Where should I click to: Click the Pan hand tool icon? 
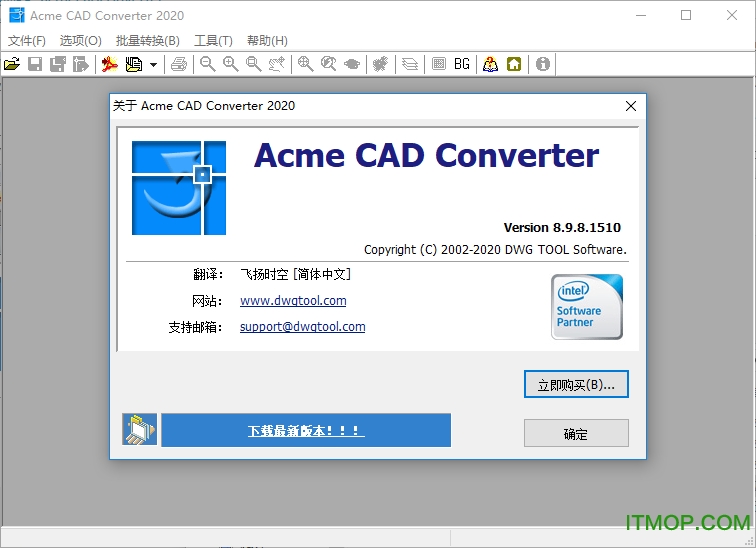pyautogui.click(x=277, y=64)
